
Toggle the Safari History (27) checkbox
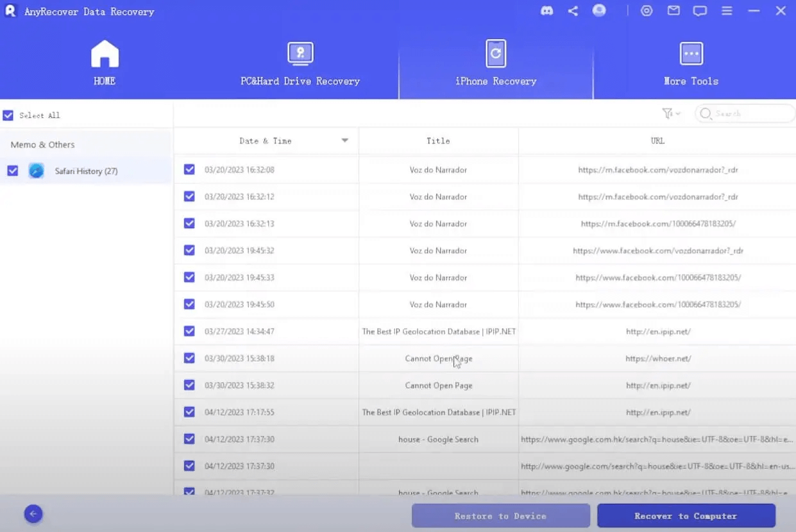12,171
